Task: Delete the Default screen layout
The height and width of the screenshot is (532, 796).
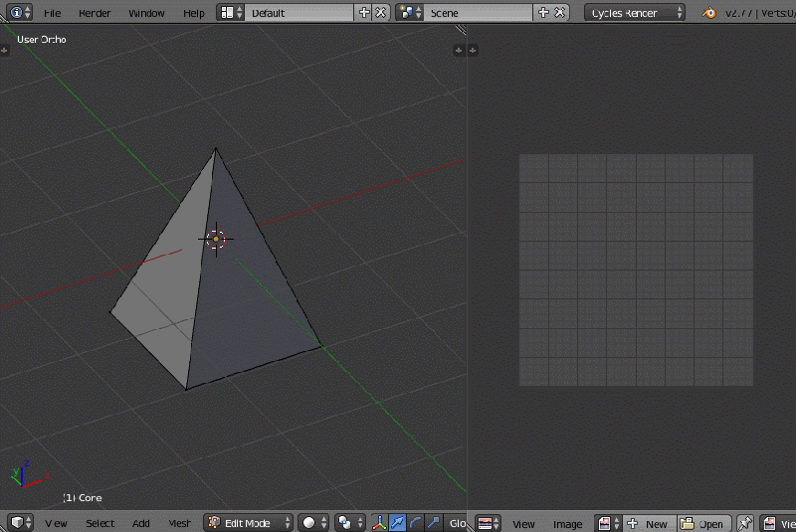Action: 381,13
